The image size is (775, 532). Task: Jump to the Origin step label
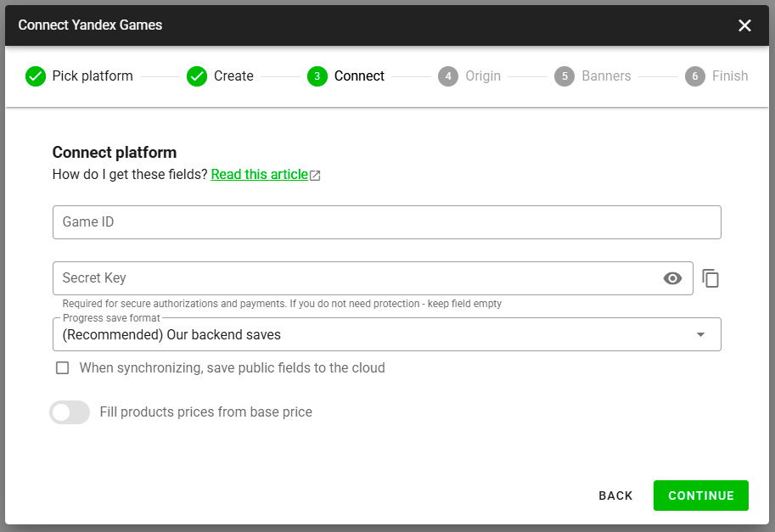click(483, 76)
